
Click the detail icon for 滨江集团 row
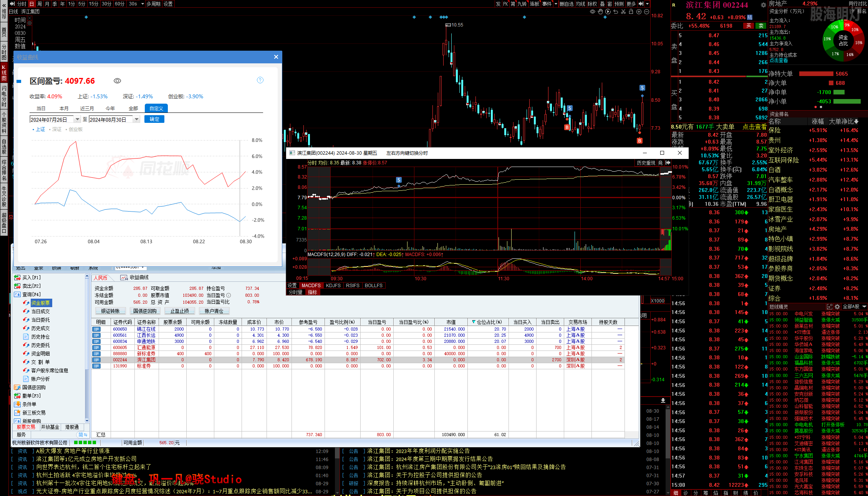(96, 360)
